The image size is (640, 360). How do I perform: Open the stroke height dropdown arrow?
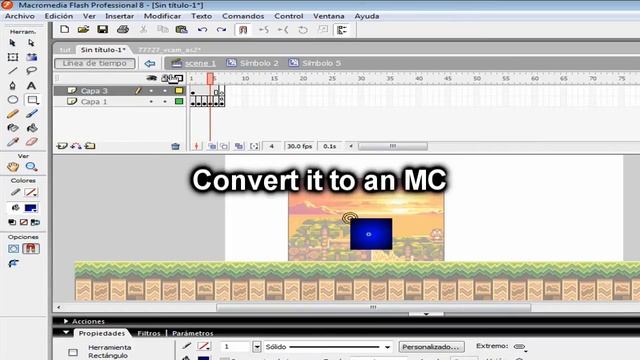[257, 347]
